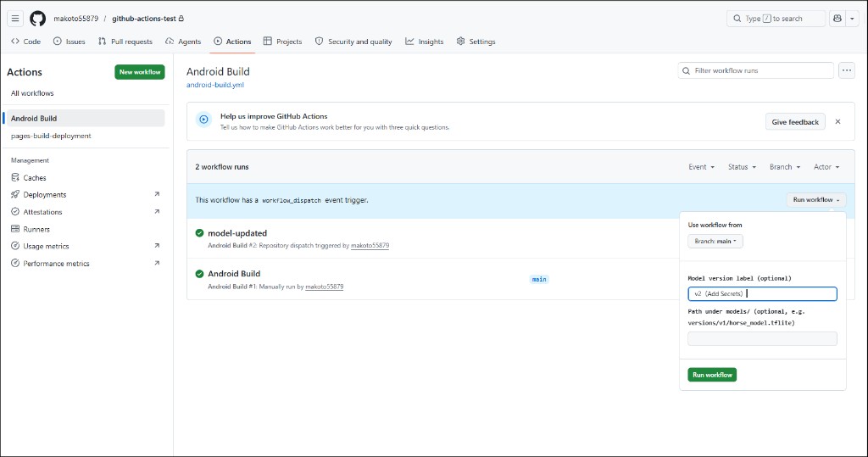Expand the Actor filter dropdown
The height and width of the screenshot is (457, 868).
point(826,167)
